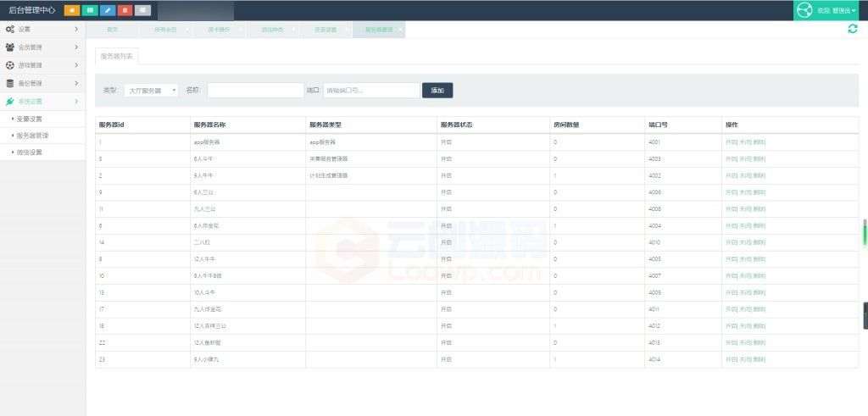Focus the 端口 port number input field
This screenshot has width=868, height=416.
(371, 90)
